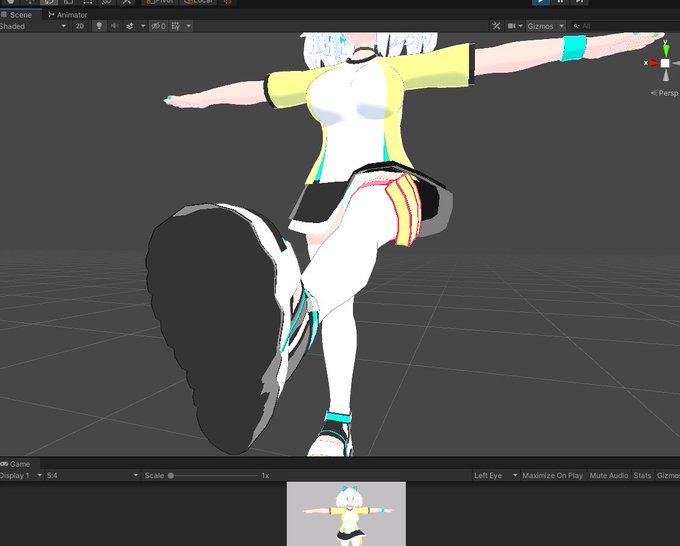The width and height of the screenshot is (680, 546).
Task: Open the Shaded draw mode dropdown
Action: [x=34, y=26]
